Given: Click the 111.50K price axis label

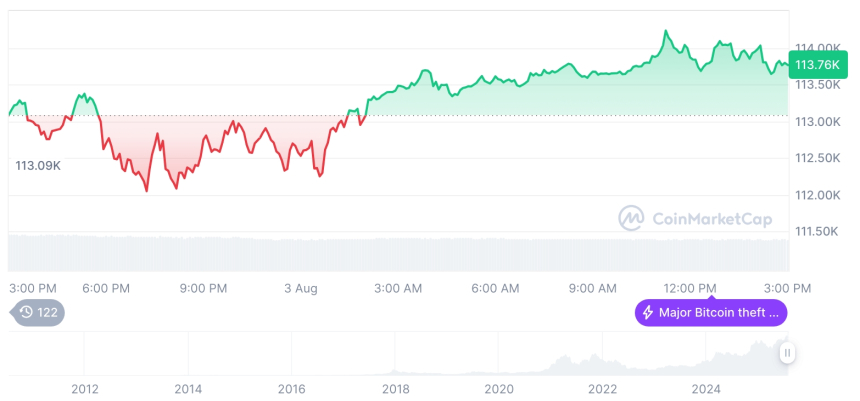Looking at the screenshot, I should pyautogui.click(x=816, y=231).
